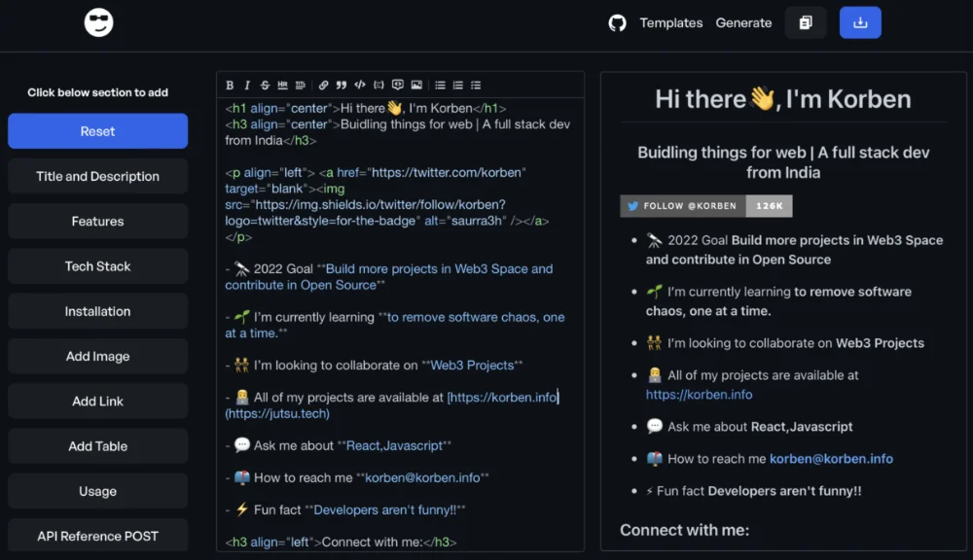
Task: Click the korben@korben.info email link in preview
Action: [x=831, y=459]
